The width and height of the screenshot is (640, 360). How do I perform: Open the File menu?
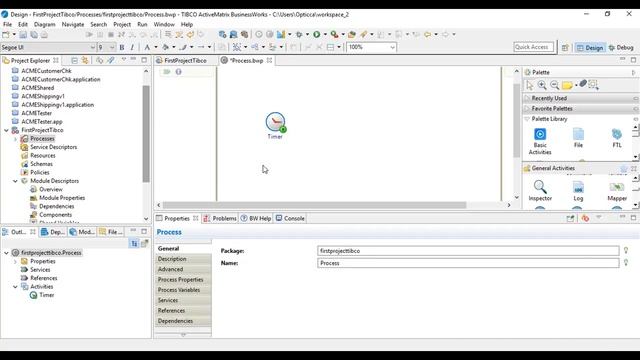tap(7, 24)
